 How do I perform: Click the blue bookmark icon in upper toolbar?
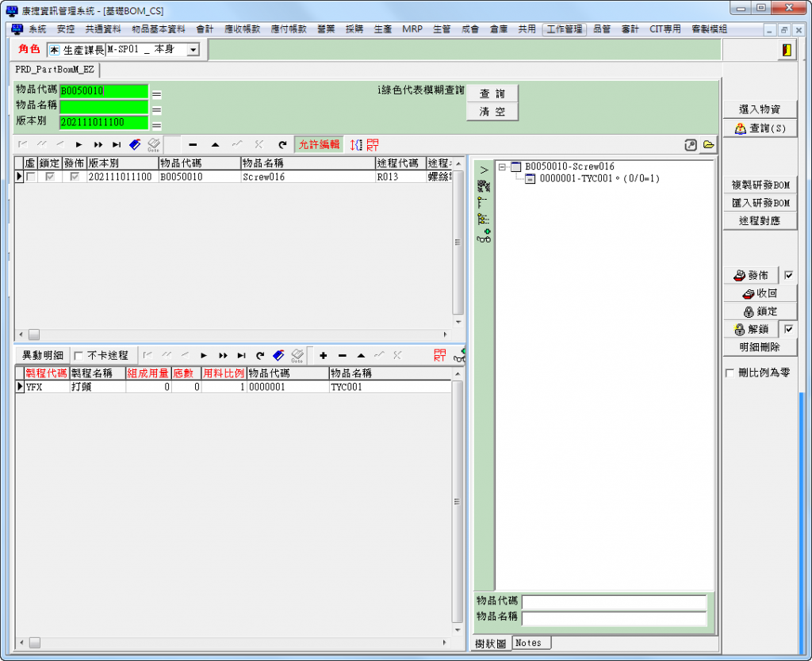[x=135, y=144]
